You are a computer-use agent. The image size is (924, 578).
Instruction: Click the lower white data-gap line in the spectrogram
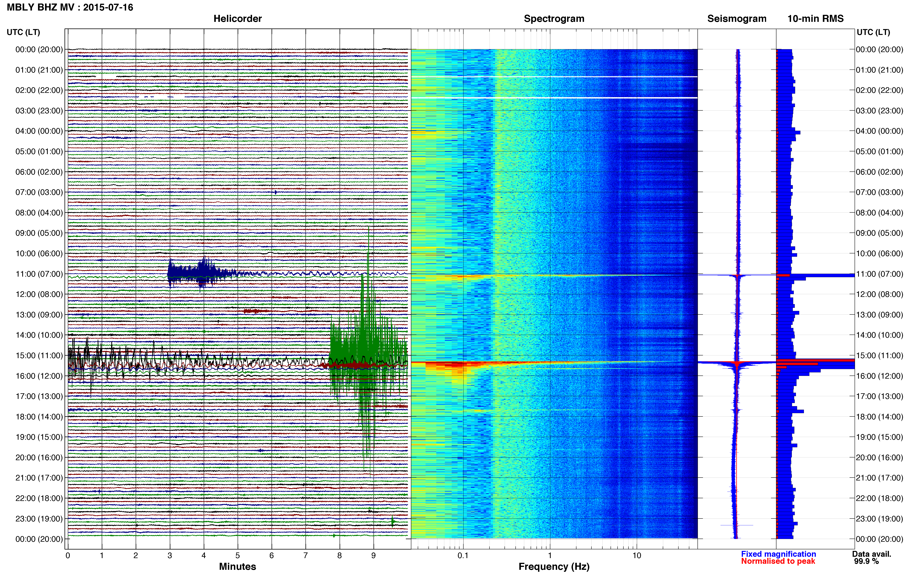554,98
